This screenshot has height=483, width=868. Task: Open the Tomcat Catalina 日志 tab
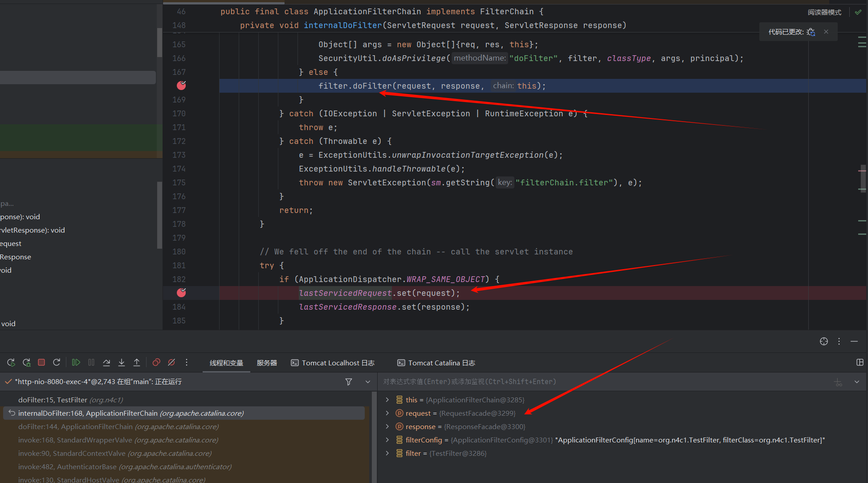pos(436,363)
